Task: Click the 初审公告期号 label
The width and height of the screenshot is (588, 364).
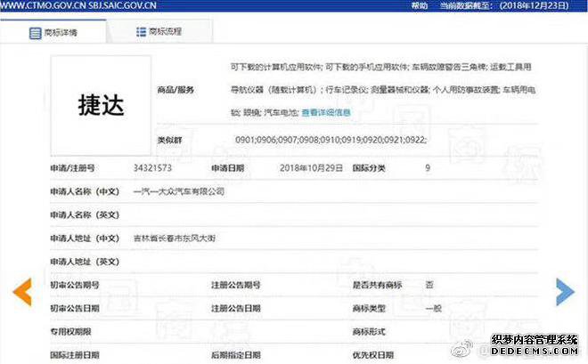Action: tap(75, 285)
